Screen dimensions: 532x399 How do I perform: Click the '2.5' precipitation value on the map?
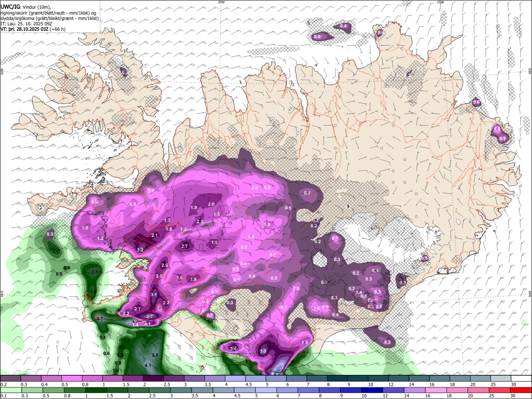(165, 265)
